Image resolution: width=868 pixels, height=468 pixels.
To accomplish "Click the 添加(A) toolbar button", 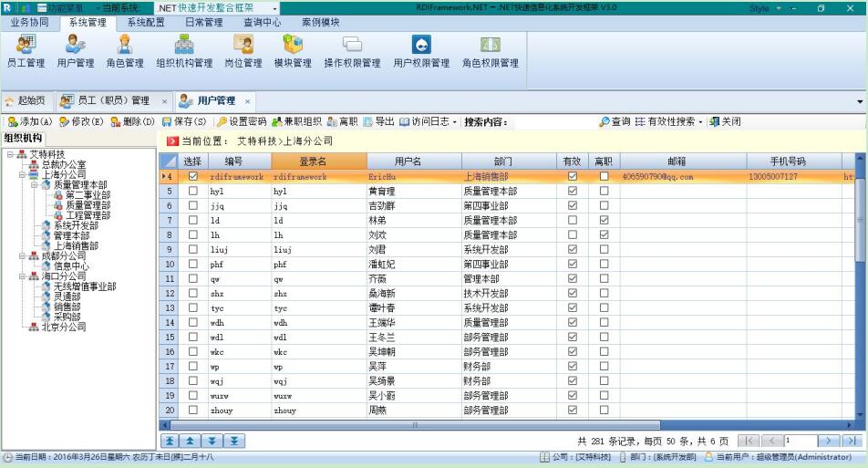I will pos(30,122).
